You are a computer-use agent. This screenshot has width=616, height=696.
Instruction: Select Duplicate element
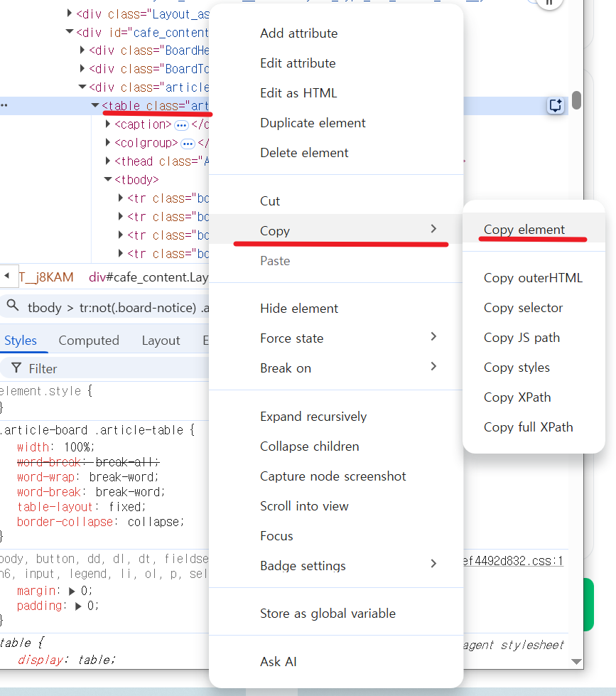click(x=336, y=123)
